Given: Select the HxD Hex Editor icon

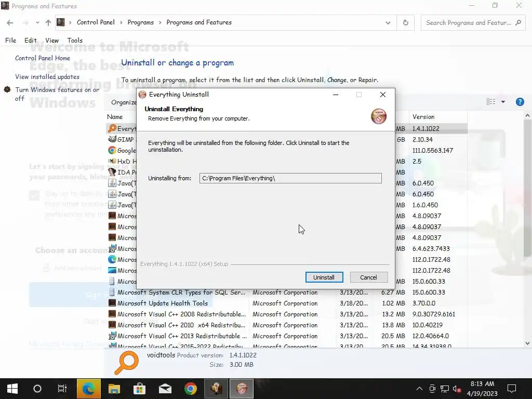Looking at the screenshot, I should [x=112, y=161].
